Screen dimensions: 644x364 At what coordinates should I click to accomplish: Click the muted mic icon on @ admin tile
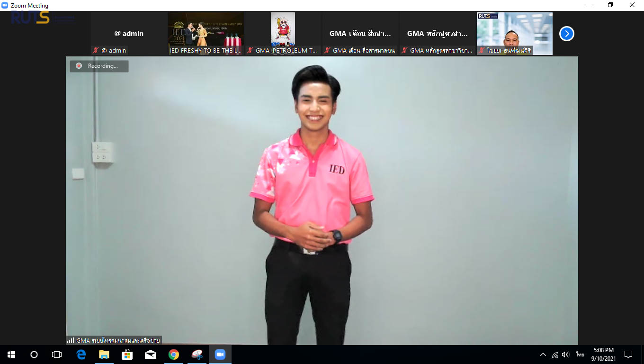click(x=96, y=50)
